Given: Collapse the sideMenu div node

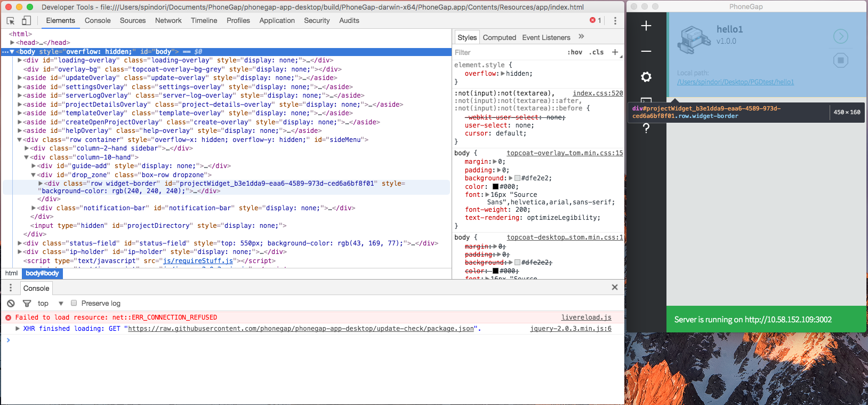Looking at the screenshot, I should 20,140.
